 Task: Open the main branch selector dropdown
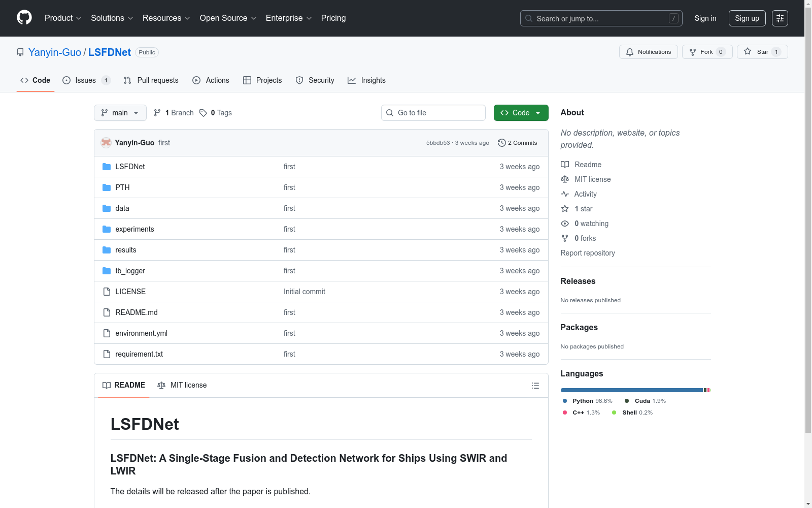pos(120,113)
